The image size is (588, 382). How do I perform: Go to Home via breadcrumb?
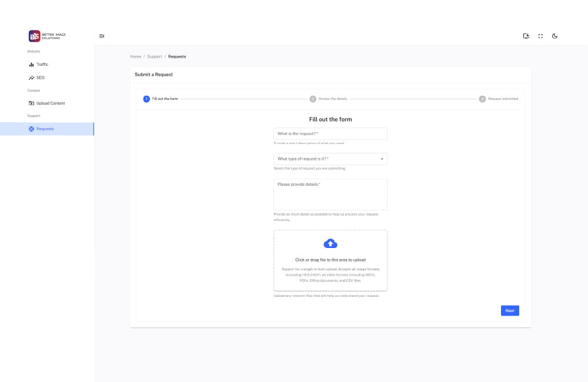click(x=136, y=56)
